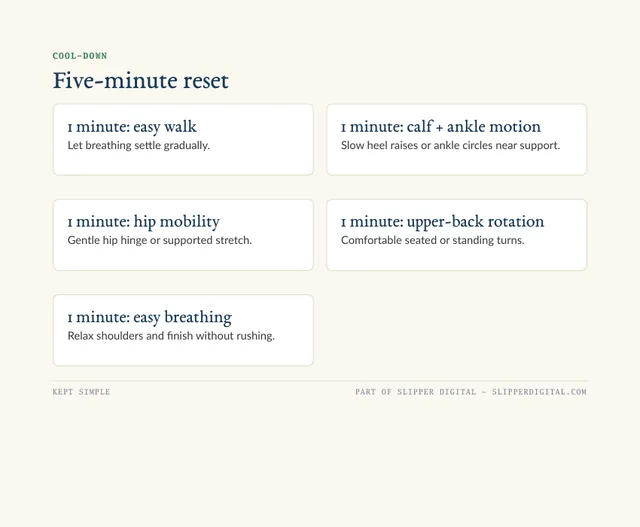The height and width of the screenshot is (527, 640).
Task: Click 'Relax shoulders and finish without rushing.'
Action: 171,336
